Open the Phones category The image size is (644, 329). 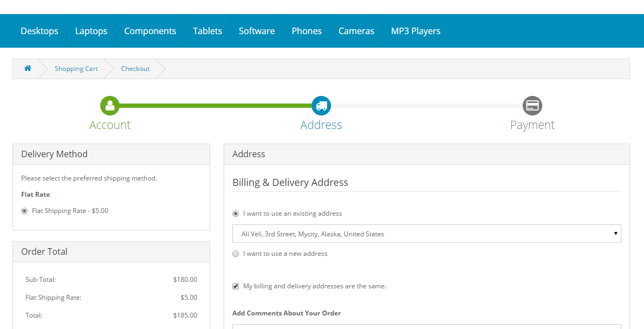pyautogui.click(x=307, y=31)
